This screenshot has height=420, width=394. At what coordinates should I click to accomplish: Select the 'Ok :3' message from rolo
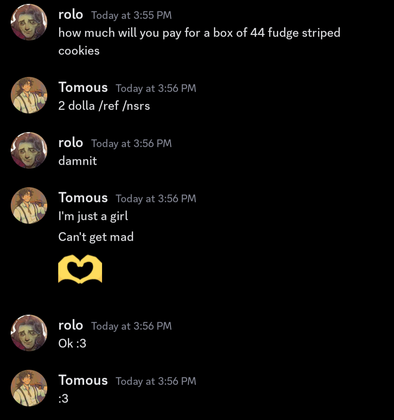(x=72, y=343)
